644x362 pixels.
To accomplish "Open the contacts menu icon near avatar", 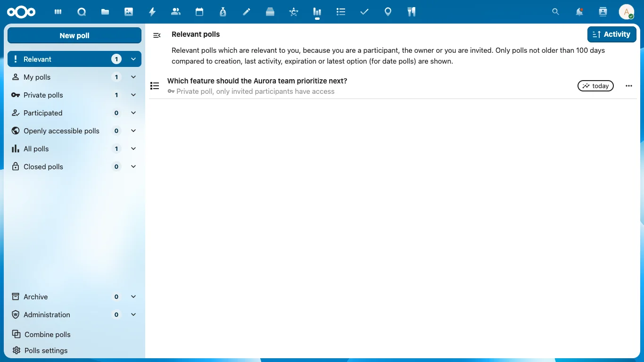I will [603, 12].
